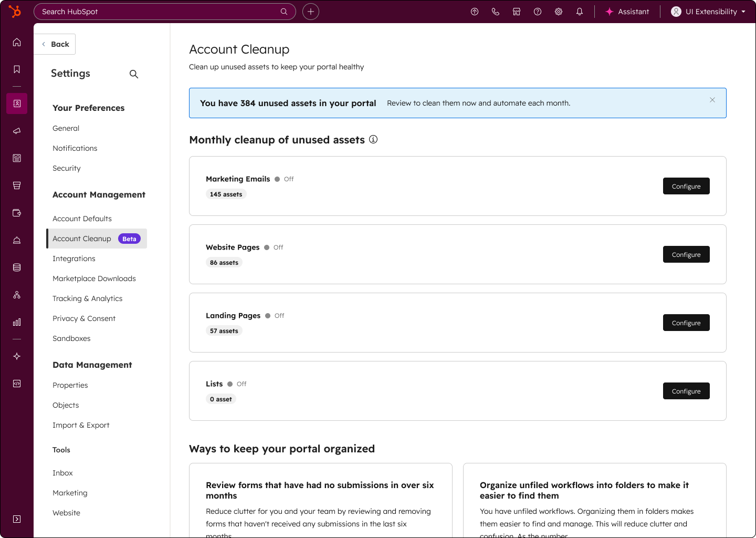Viewport: 756px width, 538px height.
Task: Open Privacy & Consent settings
Action: click(84, 318)
